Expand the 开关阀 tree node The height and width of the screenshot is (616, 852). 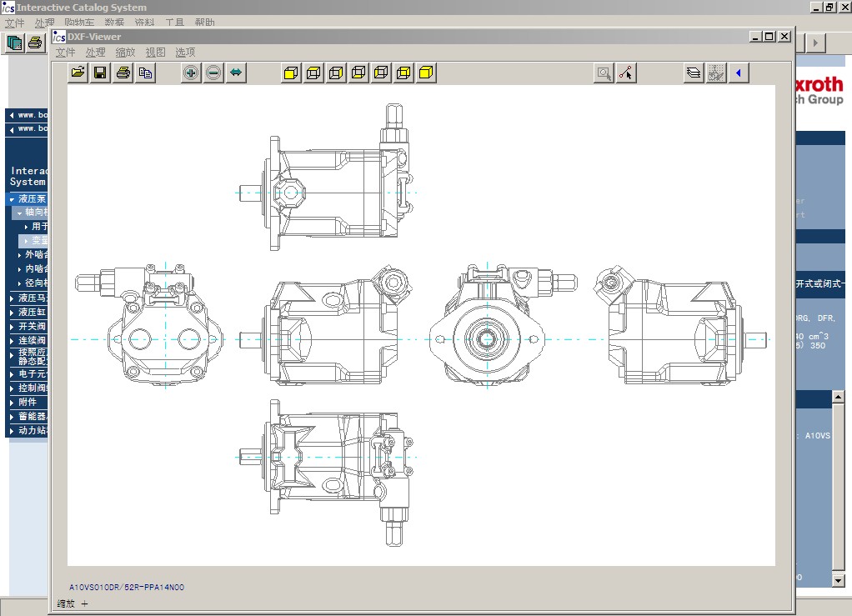pos(12,327)
